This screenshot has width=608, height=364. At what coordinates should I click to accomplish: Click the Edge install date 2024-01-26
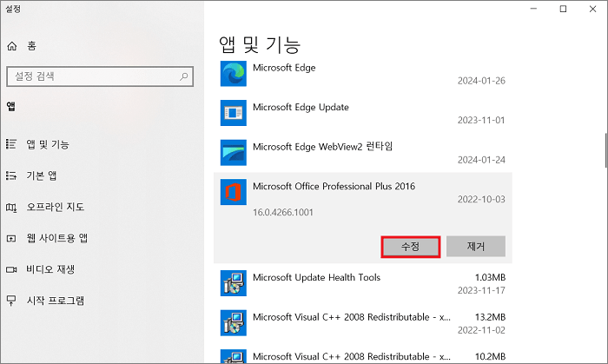(481, 81)
